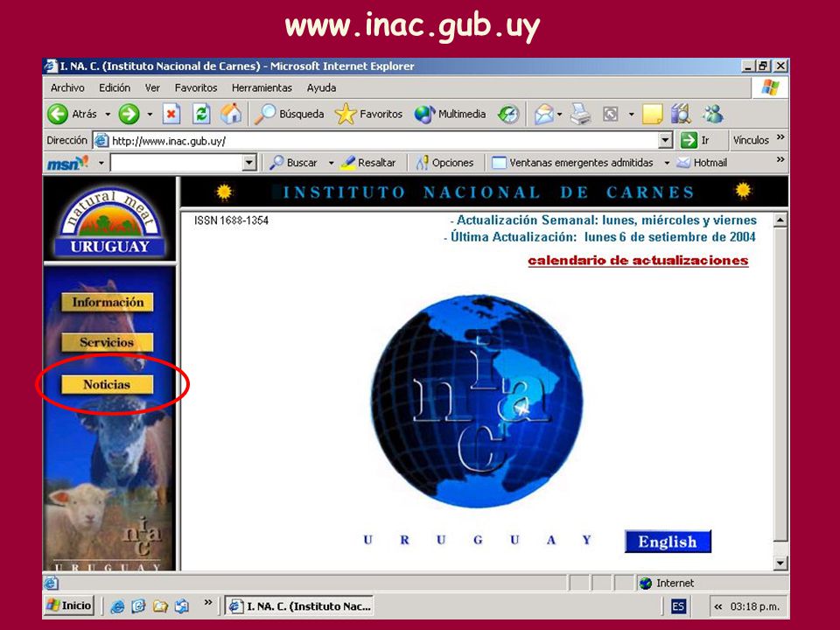Open the Herramientas menu
This screenshot has height=630, width=840.
262,87
